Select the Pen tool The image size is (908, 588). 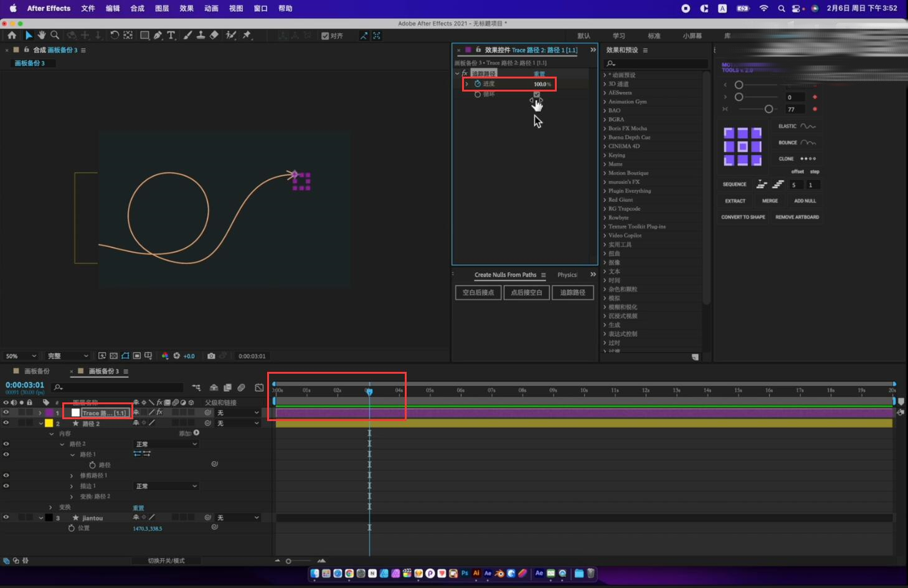(158, 36)
